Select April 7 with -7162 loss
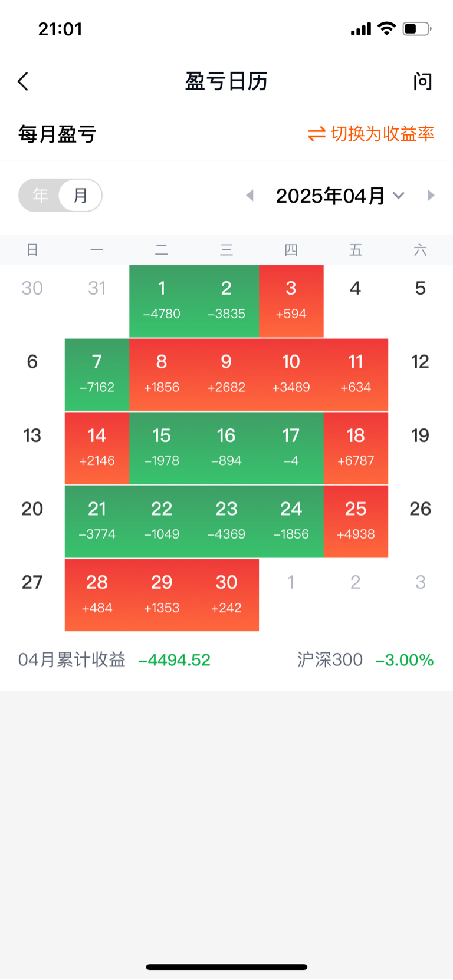Image resolution: width=453 pixels, height=980 pixels. pyautogui.click(x=97, y=374)
